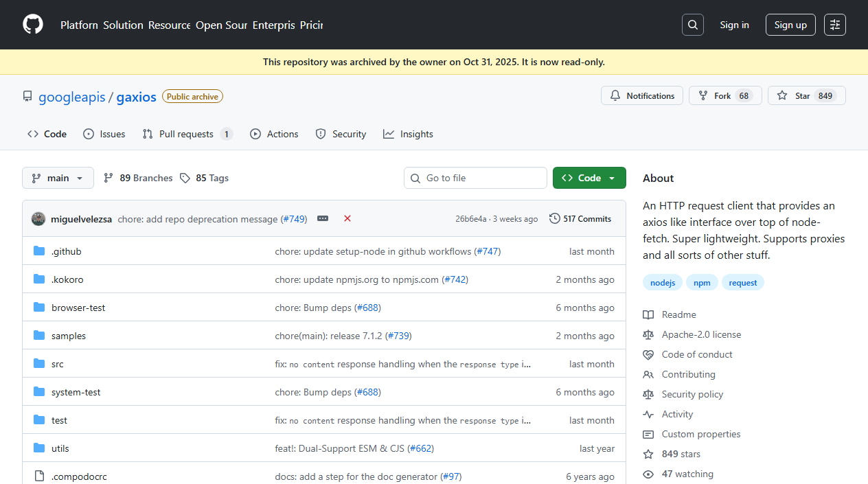Click the tags icon beside 85 Tags
The image size is (868, 484).
[x=185, y=178]
